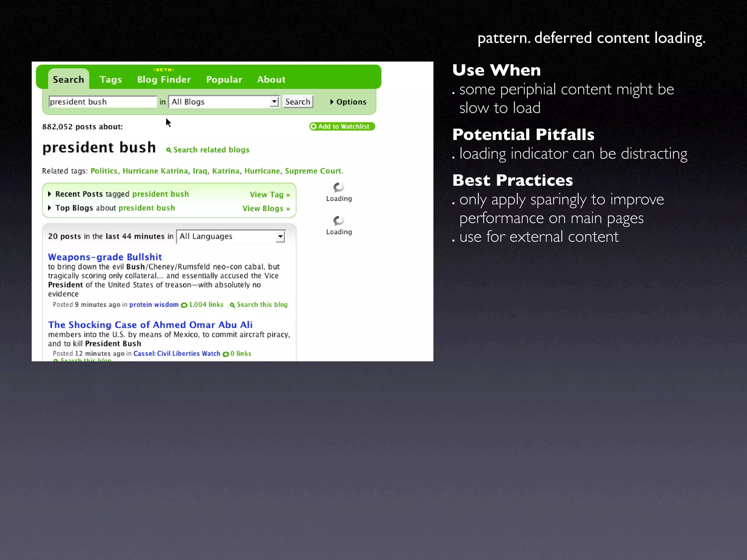Click the 0 links link

click(241, 354)
